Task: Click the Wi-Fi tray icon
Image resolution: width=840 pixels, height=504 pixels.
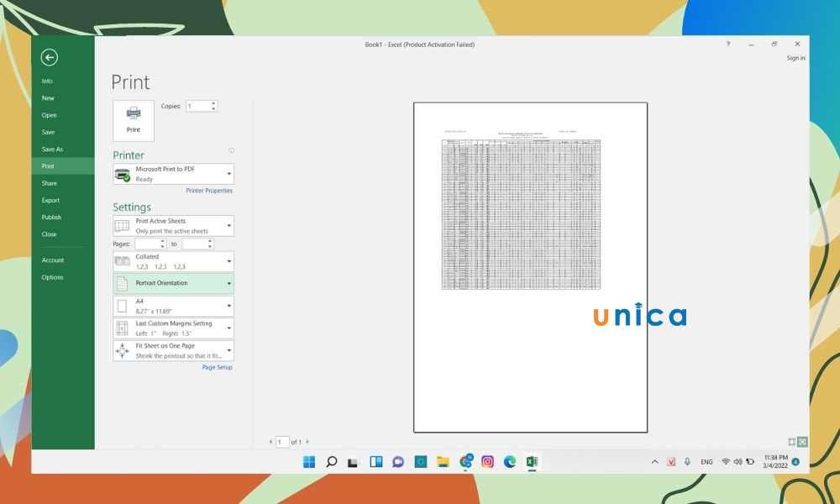Action: coord(726,462)
